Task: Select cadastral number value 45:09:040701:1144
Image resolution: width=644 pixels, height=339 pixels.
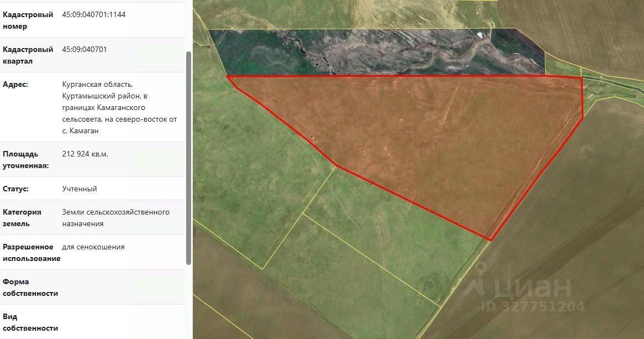Action: click(94, 14)
